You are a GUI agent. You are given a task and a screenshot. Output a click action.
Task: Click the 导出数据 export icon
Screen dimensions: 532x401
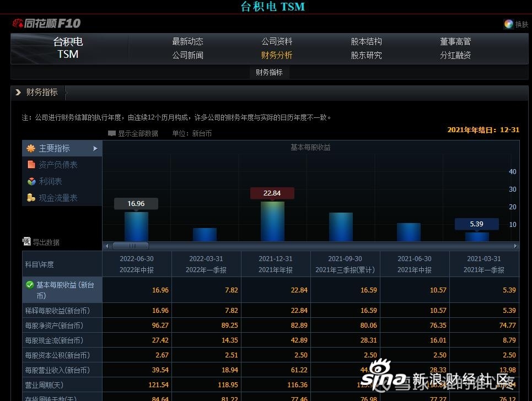[x=26, y=241]
